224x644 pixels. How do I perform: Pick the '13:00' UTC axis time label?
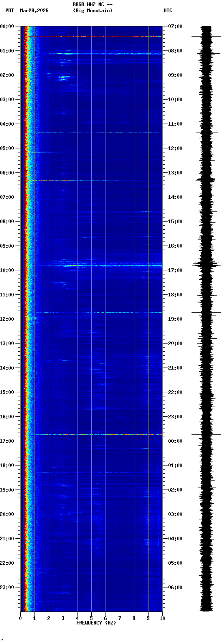coord(175,173)
